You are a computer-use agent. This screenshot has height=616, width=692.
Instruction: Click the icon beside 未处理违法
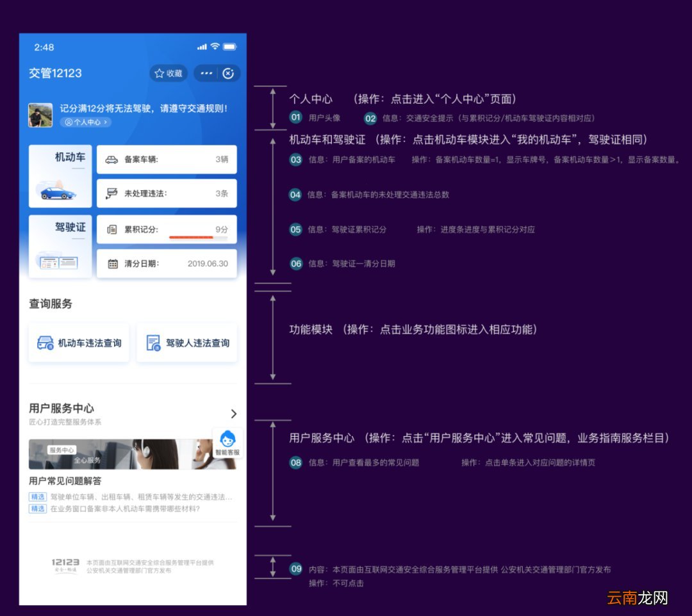point(110,193)
